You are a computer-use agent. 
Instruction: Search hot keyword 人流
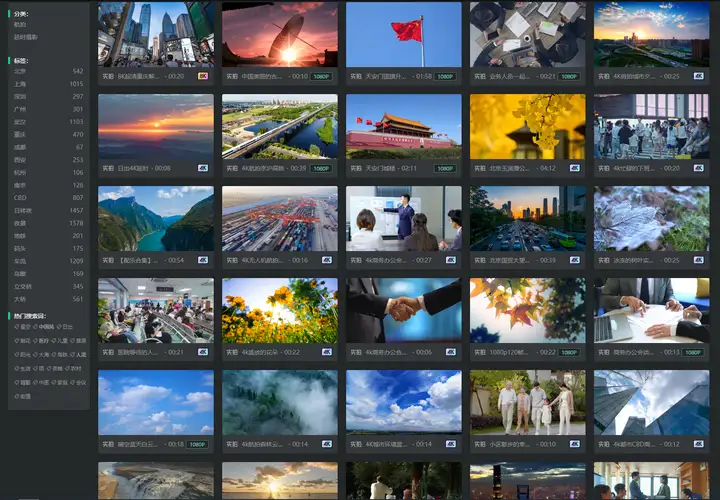point(79,354)
